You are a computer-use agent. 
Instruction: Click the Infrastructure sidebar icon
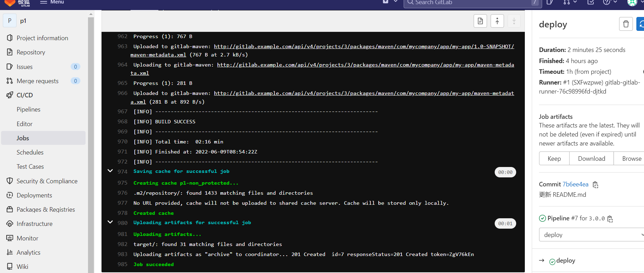10,223
